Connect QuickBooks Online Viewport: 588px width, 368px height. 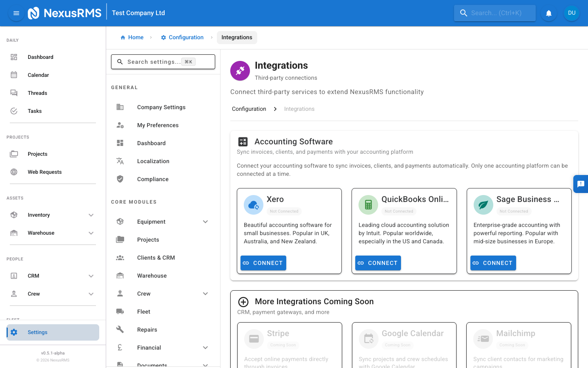point(378,263)
